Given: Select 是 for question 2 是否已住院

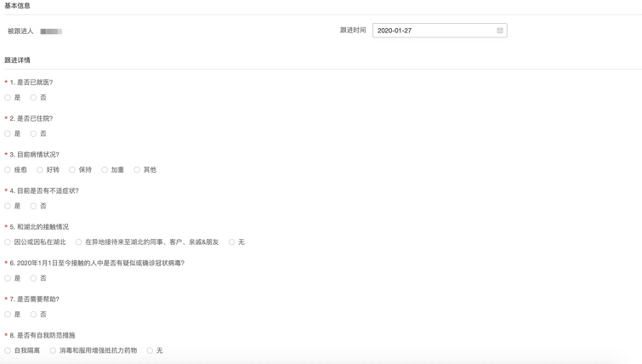Looking at the screenshot, I should [x=8, y=134].
